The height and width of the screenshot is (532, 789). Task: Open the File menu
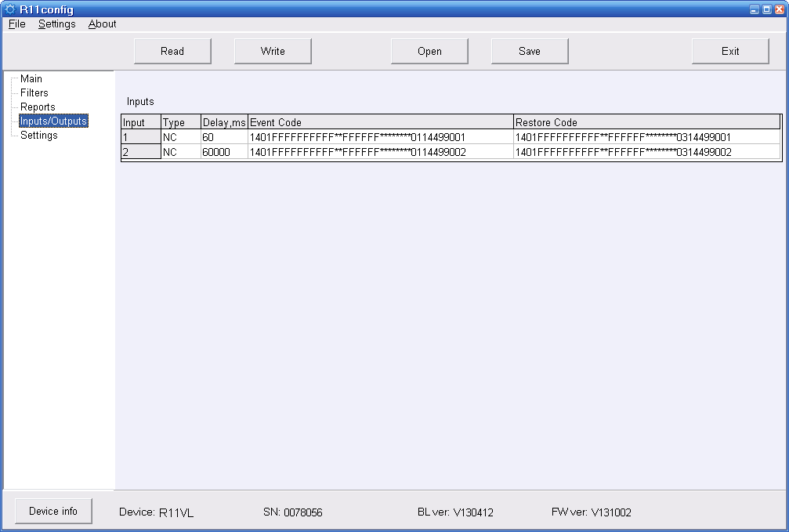point(16,24)
